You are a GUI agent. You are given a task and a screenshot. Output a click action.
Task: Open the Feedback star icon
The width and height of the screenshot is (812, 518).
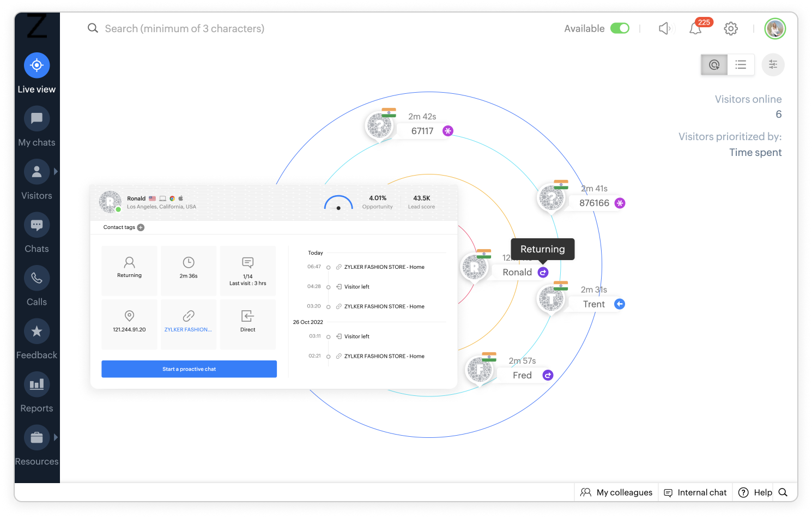click(x=37, y=331)
